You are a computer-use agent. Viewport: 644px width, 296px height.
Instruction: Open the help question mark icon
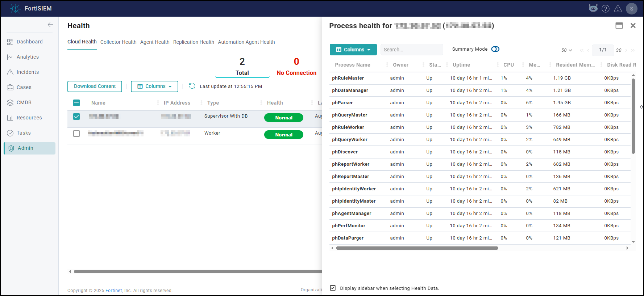click(606, 9)
